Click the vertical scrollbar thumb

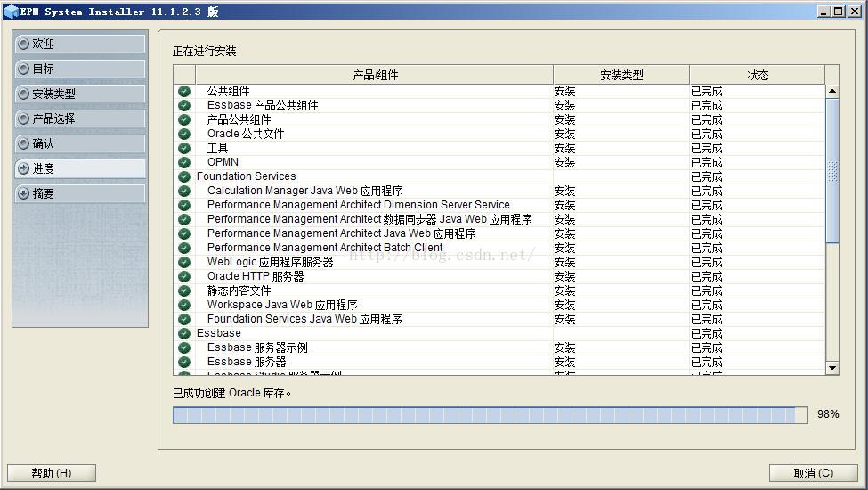832,170
